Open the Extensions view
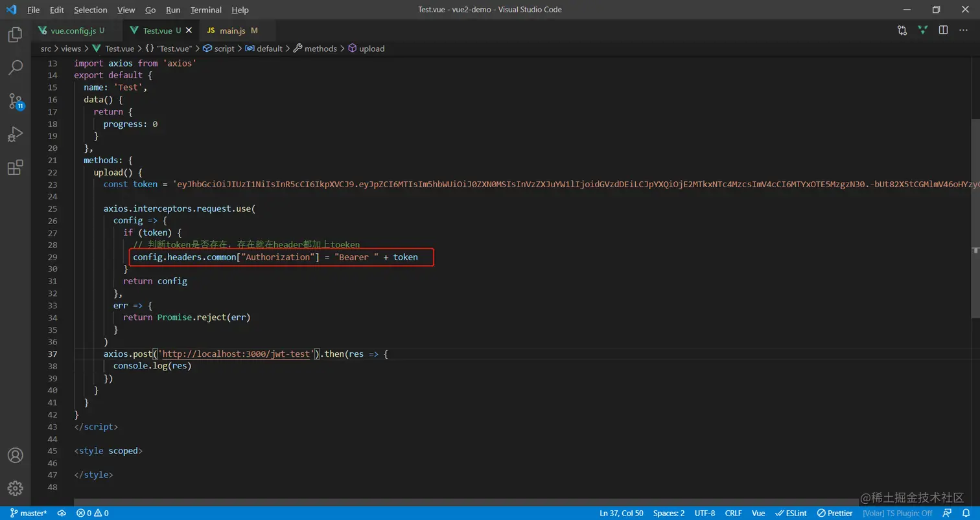 point(15,168)
